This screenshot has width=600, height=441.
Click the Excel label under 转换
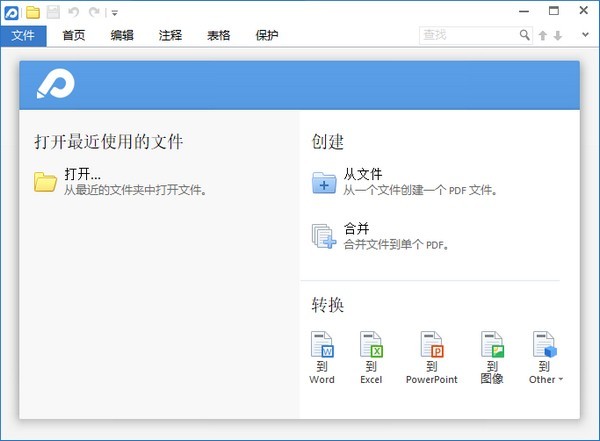(371, 379)
